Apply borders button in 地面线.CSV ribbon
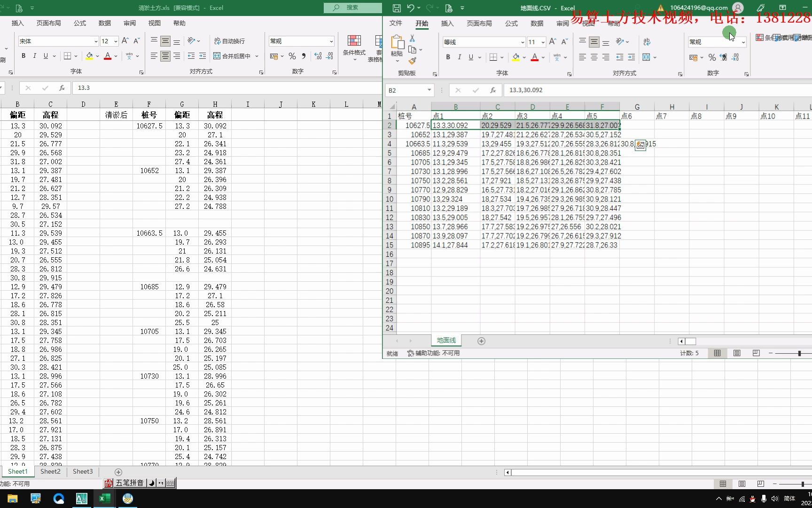Screen dimensions: 812x508 493,57
